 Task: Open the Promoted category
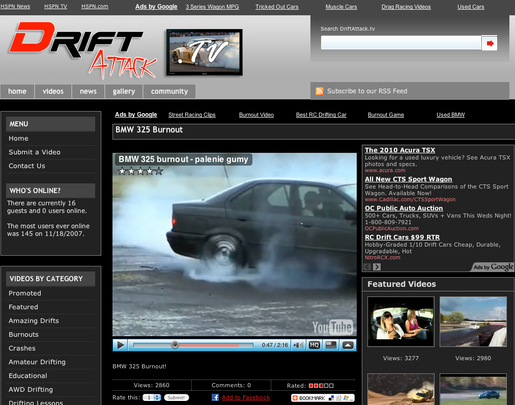[x=25, y=293]
